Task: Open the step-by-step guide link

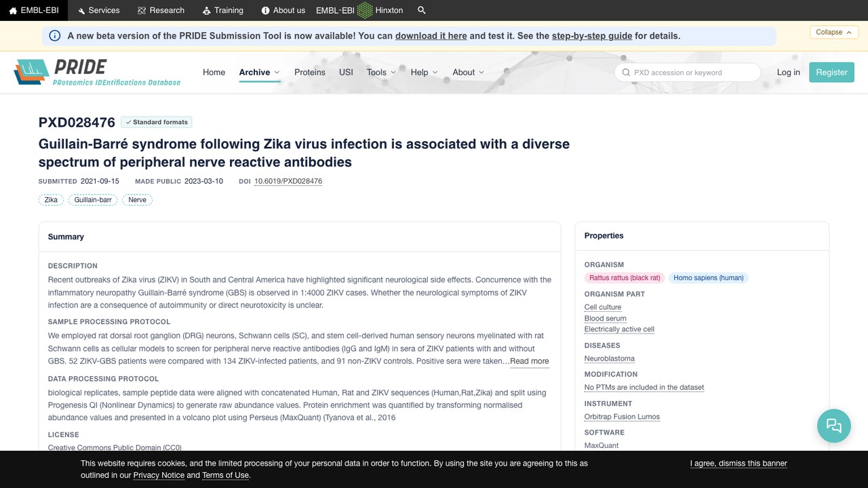Action: (x=592, y=36)
